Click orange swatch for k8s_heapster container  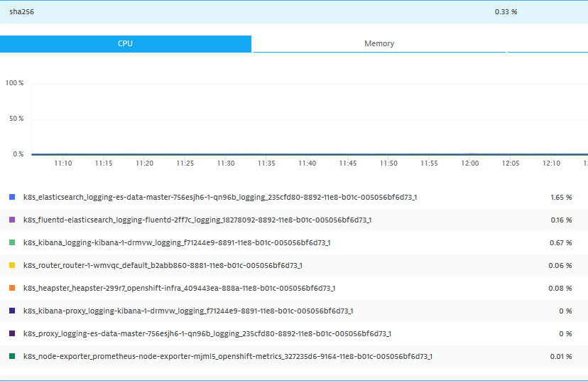12,288
